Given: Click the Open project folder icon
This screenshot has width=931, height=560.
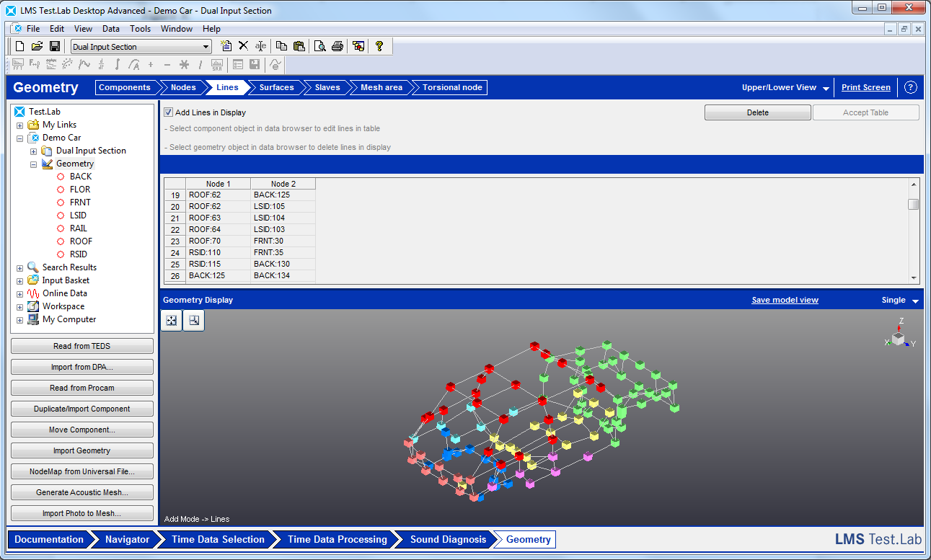Looking at the screenshot, I should pos(37,46).
